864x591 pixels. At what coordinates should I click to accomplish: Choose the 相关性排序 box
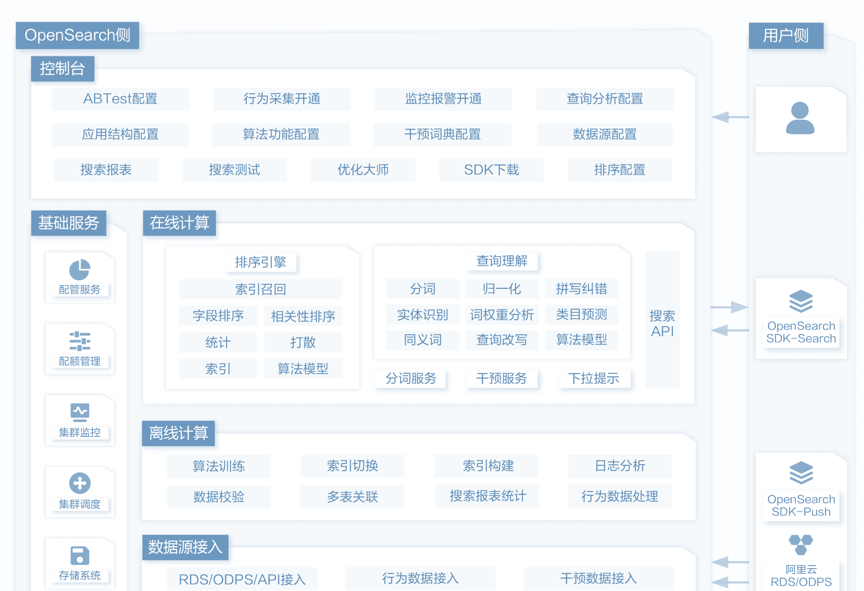point(303,316)
